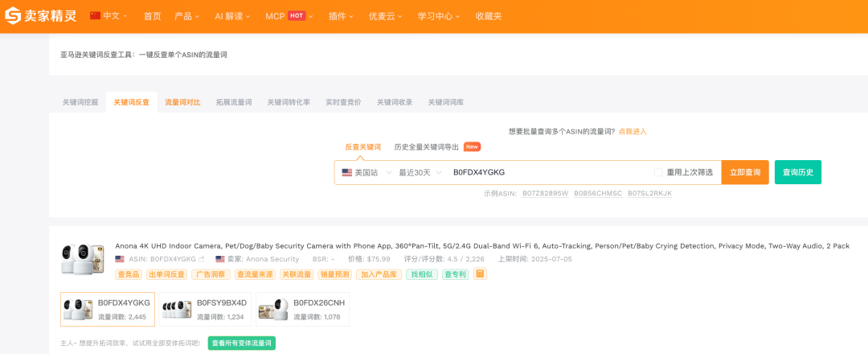The height and width of the screenshot is (354, 868).
Task: Click example ASIN B07Z82895W
Action: point(545,193)
